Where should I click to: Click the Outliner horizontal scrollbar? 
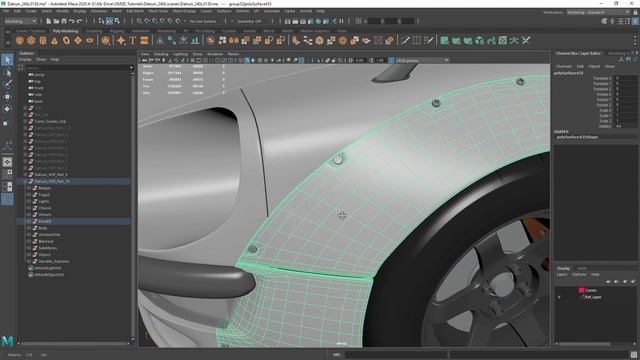(x=74, y=344)
